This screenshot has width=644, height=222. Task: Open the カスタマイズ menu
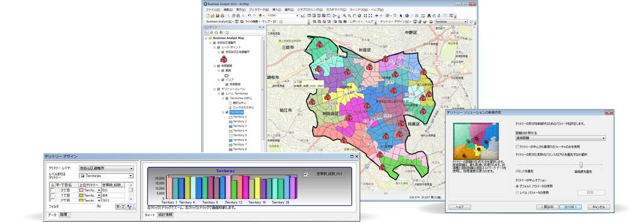[x=336, y=10]
